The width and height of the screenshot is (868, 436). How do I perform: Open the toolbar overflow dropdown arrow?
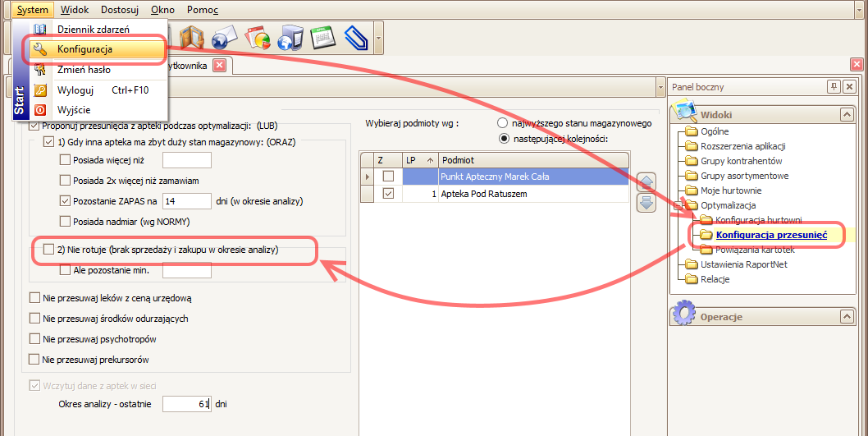[x=378, y=38]
